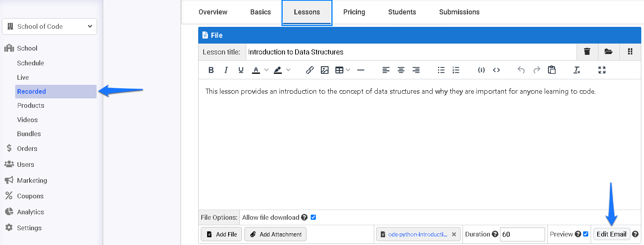
Task: Open the School of Code dropdown
Action: coord(49,26)
